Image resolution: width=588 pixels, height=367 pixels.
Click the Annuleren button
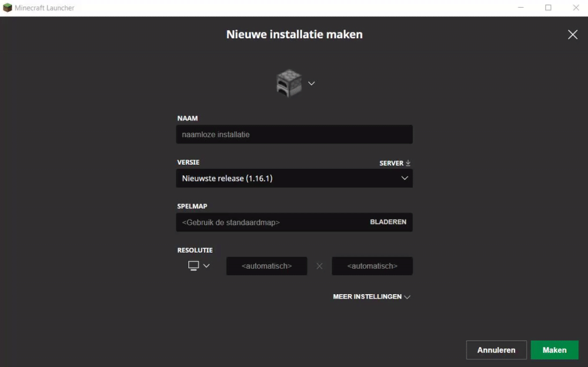[496, 350]
